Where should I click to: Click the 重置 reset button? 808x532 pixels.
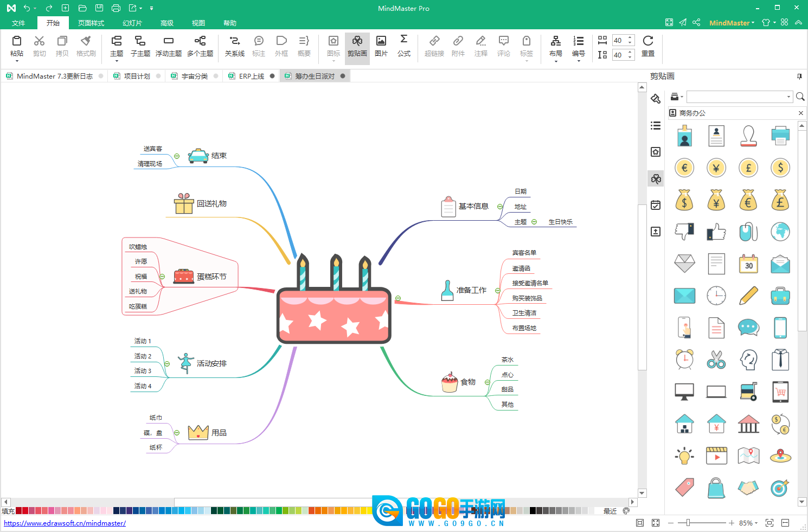[x=648, y=47]
